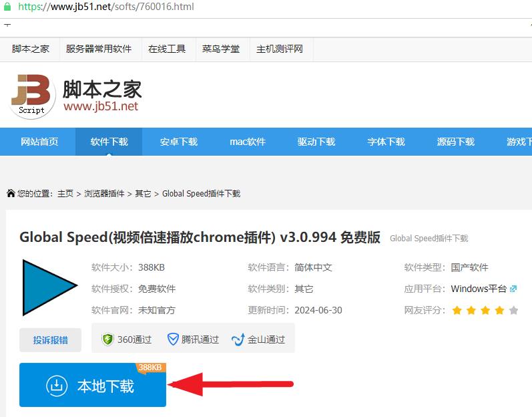The image size is (532, 417).
Task: Click the second rating star
Action: (471, 310)
